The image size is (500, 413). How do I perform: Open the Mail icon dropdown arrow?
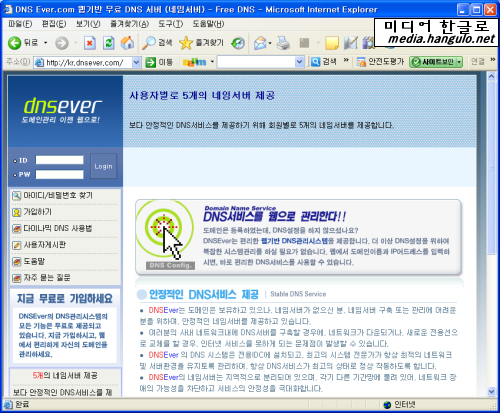click(x=270, y=43)
